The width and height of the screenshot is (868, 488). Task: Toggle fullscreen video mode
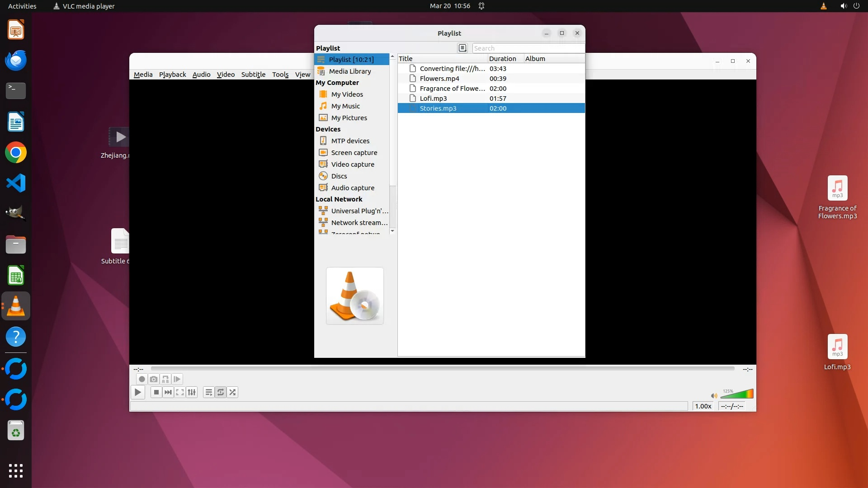[x=180, y=392]
